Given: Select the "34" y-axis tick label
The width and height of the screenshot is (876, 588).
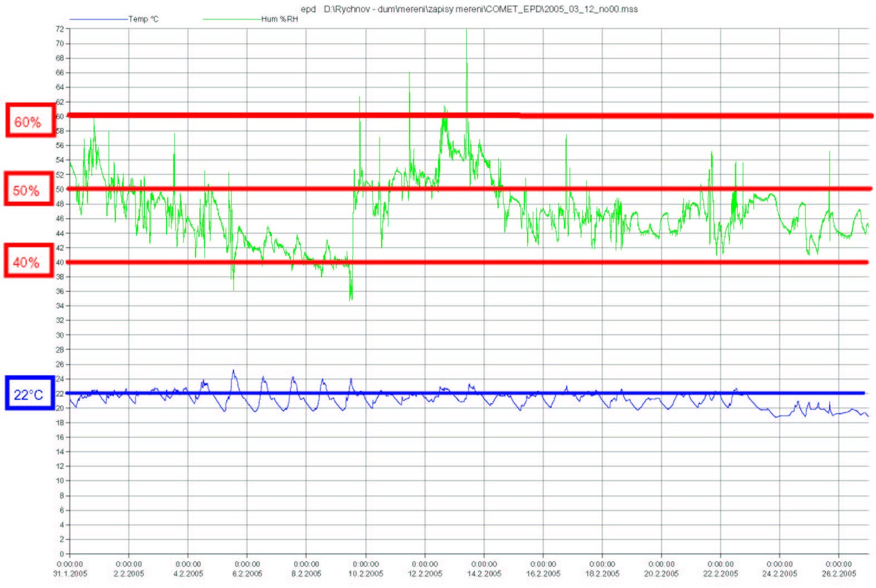Looking at the screenshot, I should [x=60, y=306].
